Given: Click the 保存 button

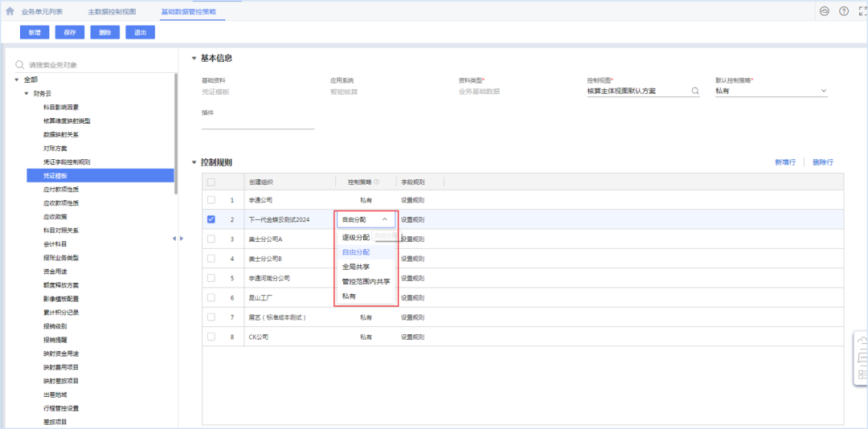Looking at the screenshot, I should point(70,33).
